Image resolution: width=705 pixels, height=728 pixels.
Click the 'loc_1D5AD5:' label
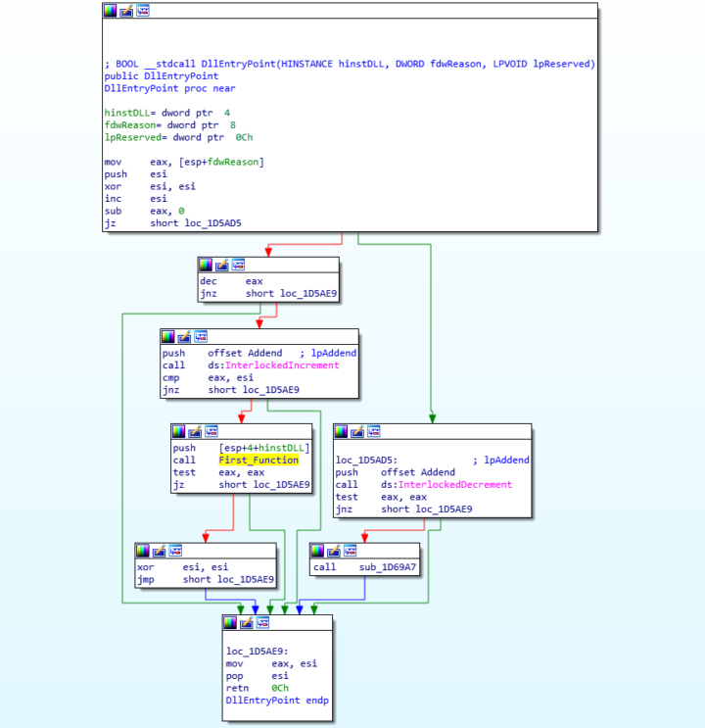click(366, 461)
